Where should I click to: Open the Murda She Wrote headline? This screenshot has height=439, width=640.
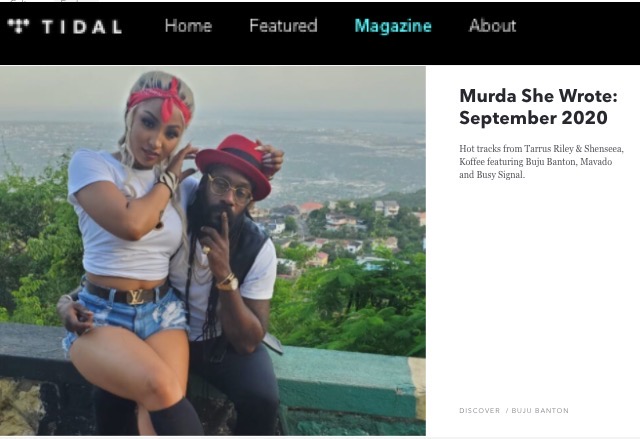(x=538, y=107)
